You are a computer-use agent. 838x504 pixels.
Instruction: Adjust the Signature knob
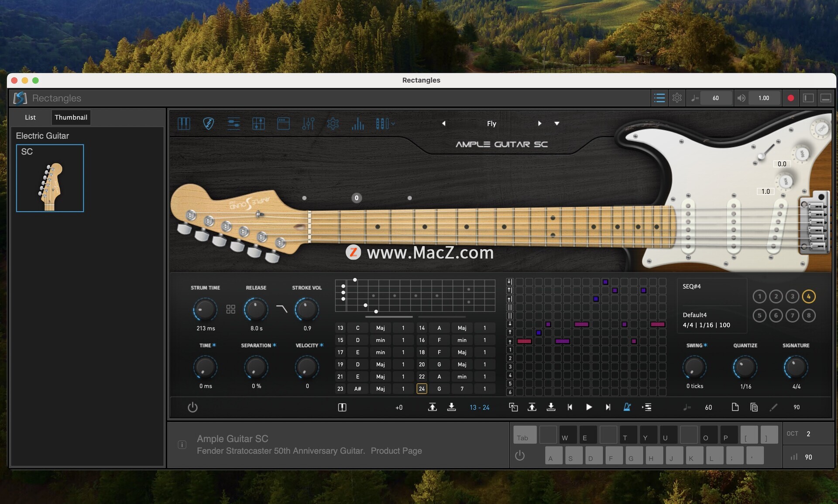click(796, 367)
